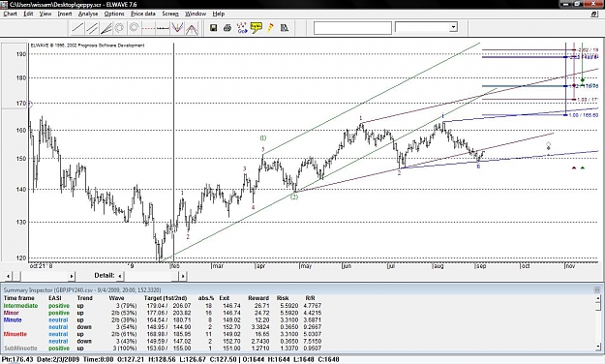
Task: Click the Detail decrease left arrow
Action: (x=120, y=276)
